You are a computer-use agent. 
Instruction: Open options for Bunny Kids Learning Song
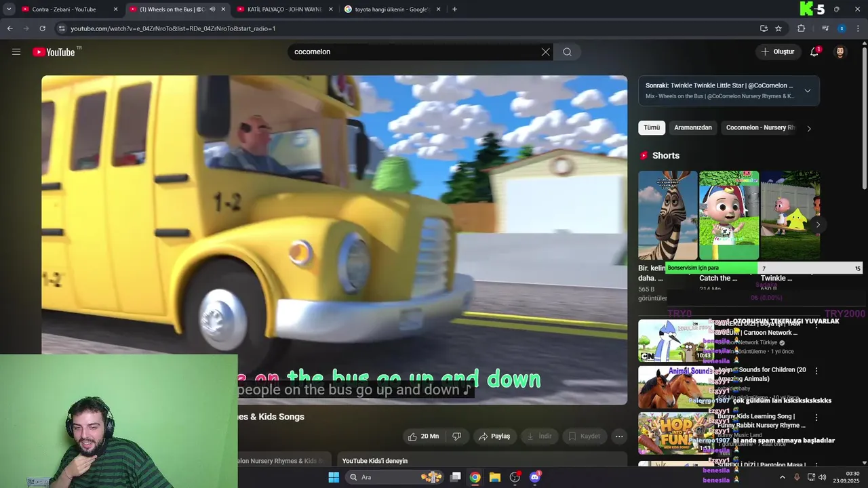(816, 418)
